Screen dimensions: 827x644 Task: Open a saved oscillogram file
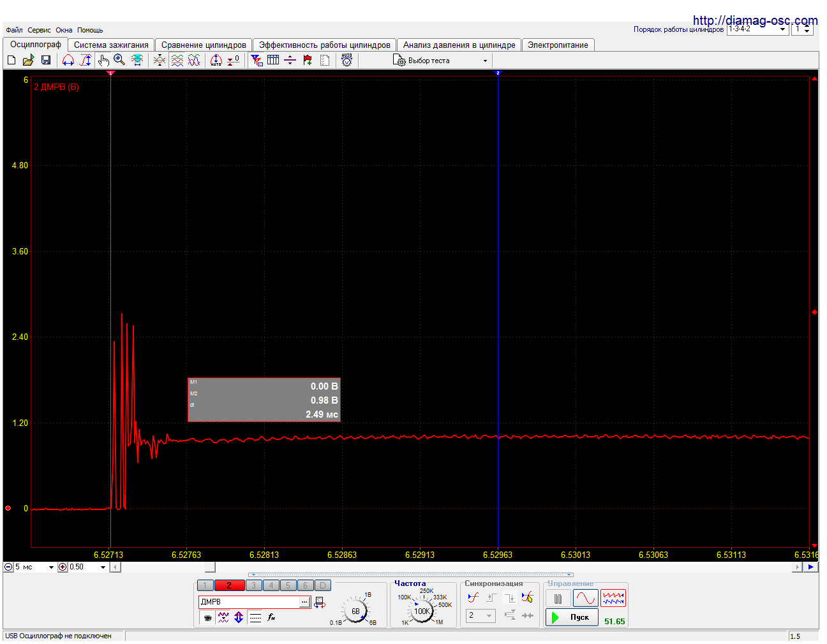point(28,60)
